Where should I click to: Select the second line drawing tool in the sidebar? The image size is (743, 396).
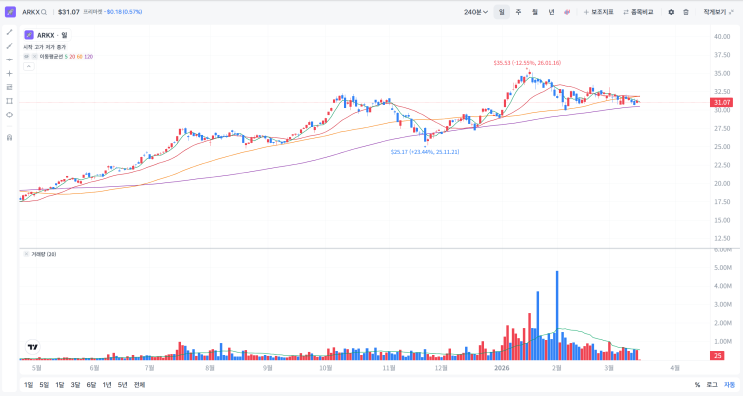tap(9, 46)
